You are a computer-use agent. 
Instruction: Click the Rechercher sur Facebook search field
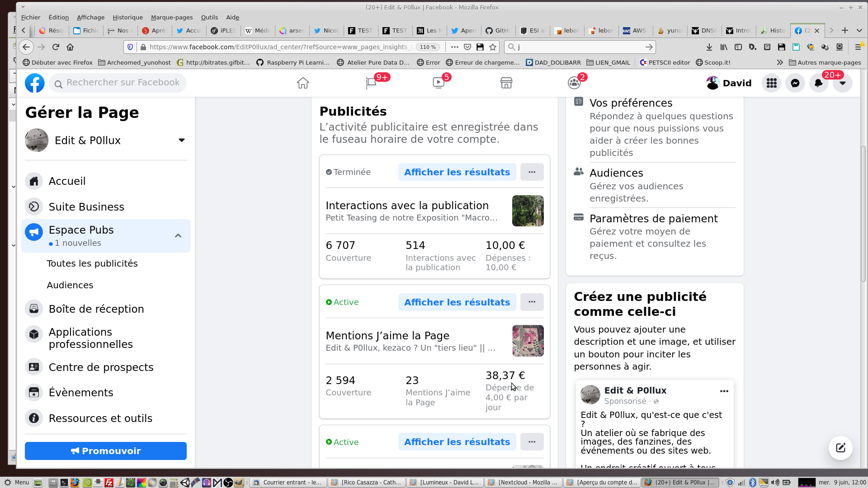point(122,83)
